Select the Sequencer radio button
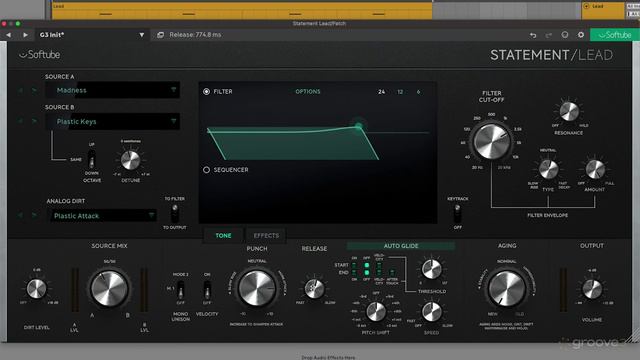Screen dimensions: 640x360 [x=207, y=169]
